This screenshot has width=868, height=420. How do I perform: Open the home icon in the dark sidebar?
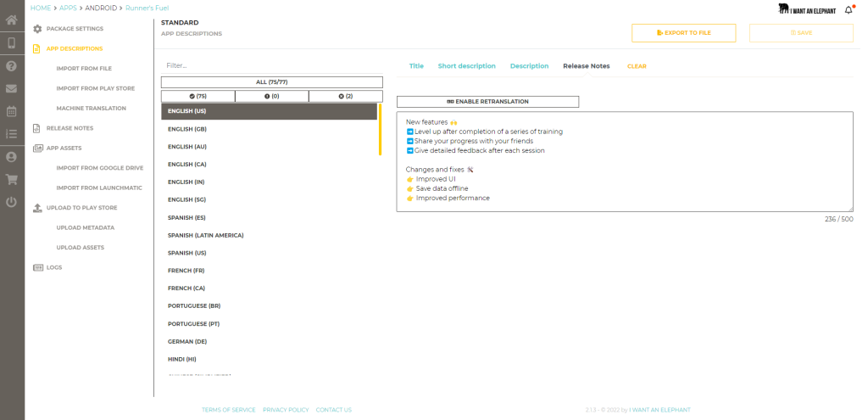tap(11, 20)
